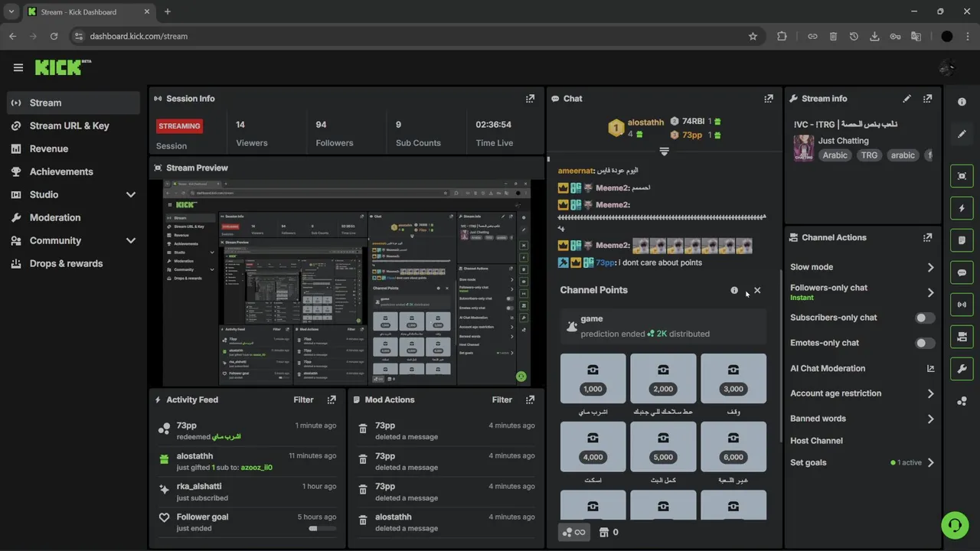Click the Just Chatting category thumbnail
The height and width of the screenshot is (551, 980).
pos(803,148)
